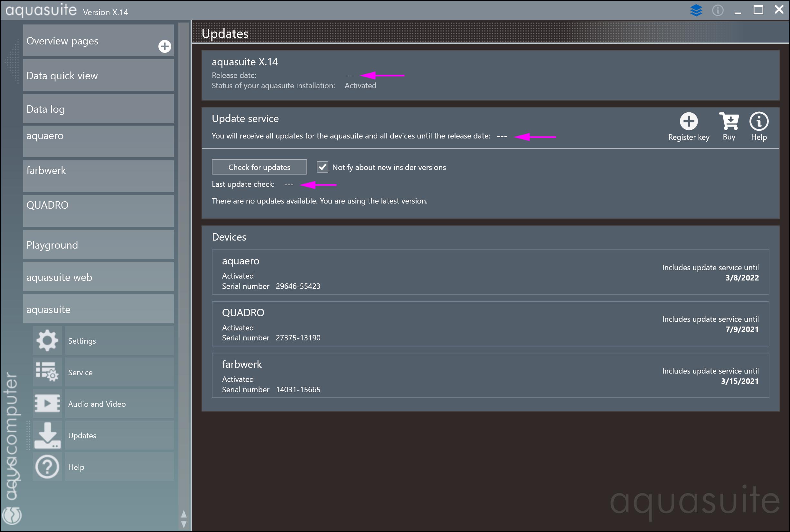Click the Register key plus icon
This screenshot has width=790, height=532.
pyautogui.click(x=688, y=121)
